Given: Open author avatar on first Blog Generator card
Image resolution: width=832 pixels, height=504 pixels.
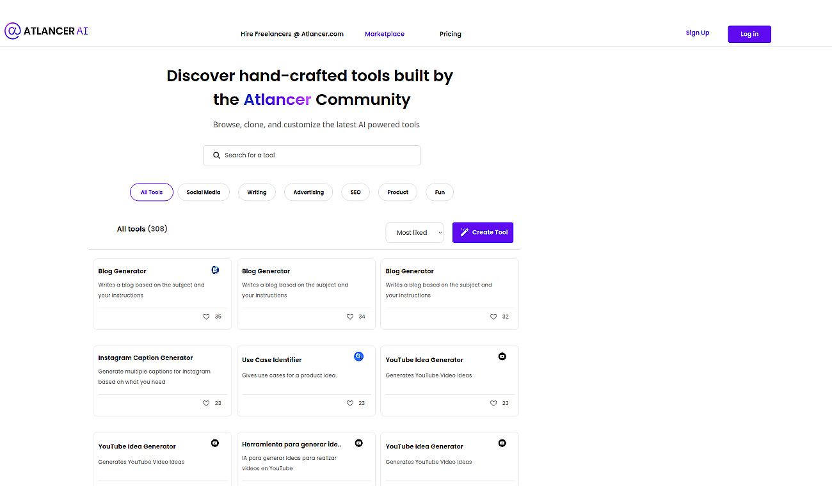Looking at the screenshot, I should pyautogui.click(x=215, y=270).
